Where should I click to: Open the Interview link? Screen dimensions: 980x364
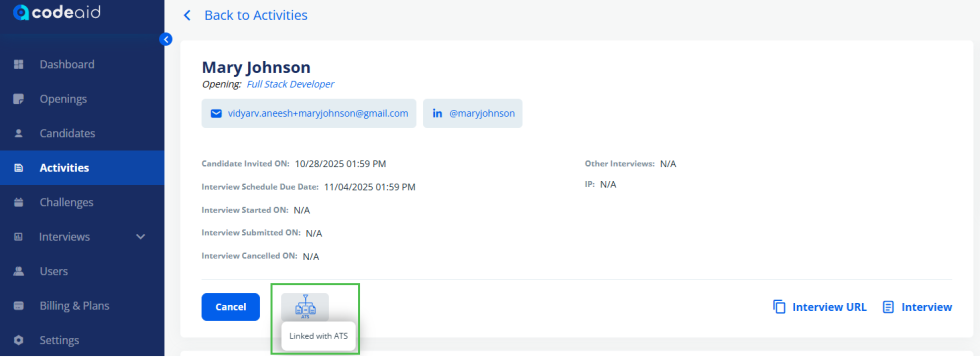(x=926, y=307)
